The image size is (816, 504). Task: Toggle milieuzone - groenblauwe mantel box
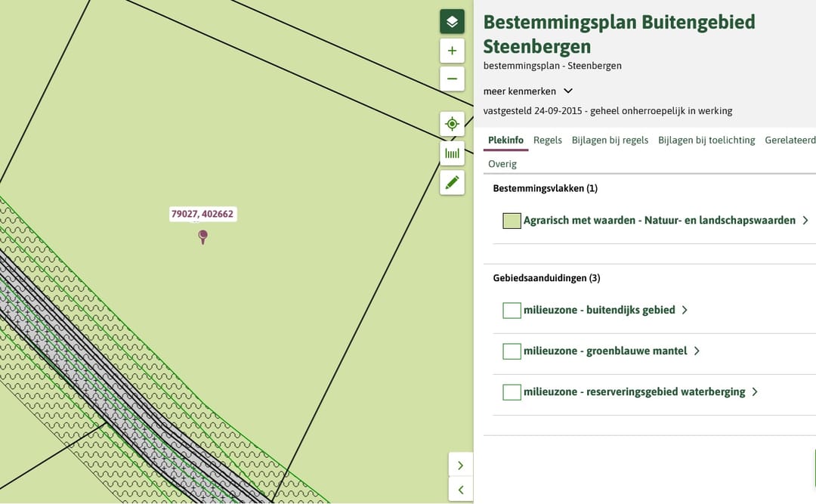click(512, 351)
